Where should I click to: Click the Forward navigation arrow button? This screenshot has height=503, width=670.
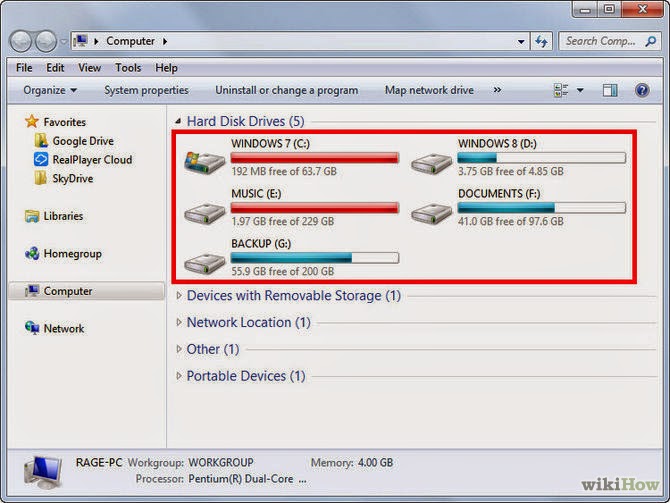click(46, 41)
